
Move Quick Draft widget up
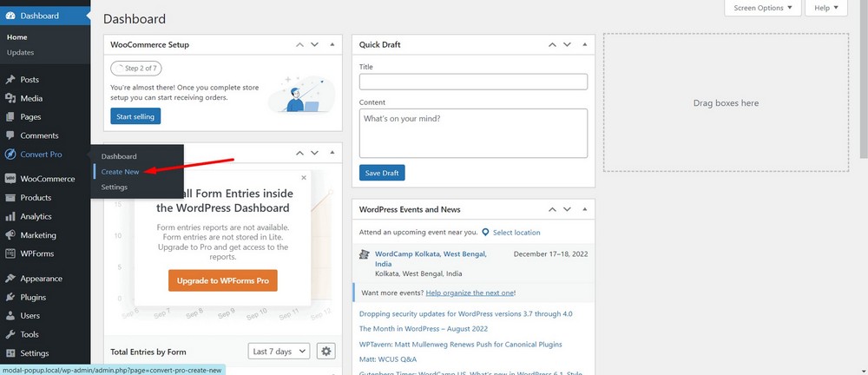552,45
